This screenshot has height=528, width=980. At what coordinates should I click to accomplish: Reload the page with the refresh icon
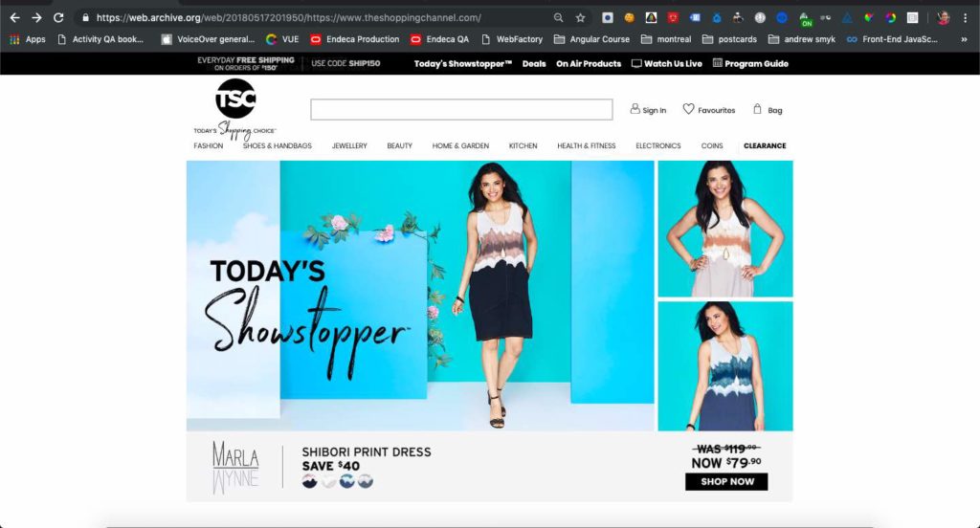58,18
